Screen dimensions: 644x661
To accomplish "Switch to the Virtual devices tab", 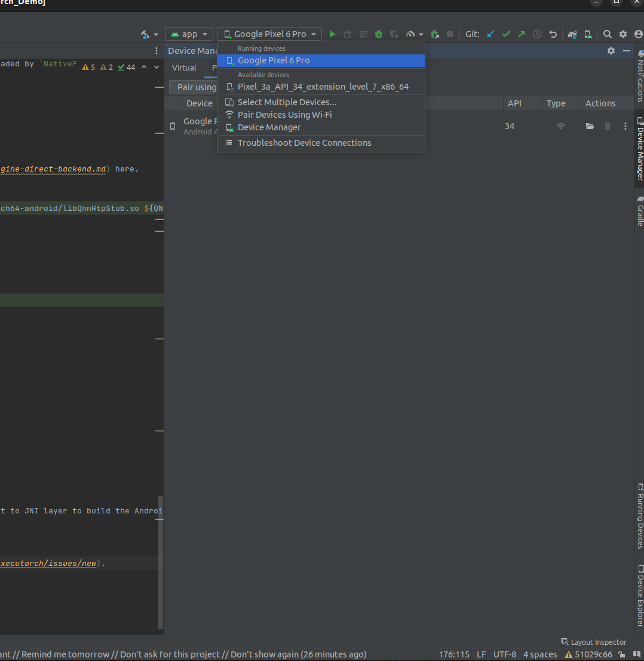I will 184,68.
